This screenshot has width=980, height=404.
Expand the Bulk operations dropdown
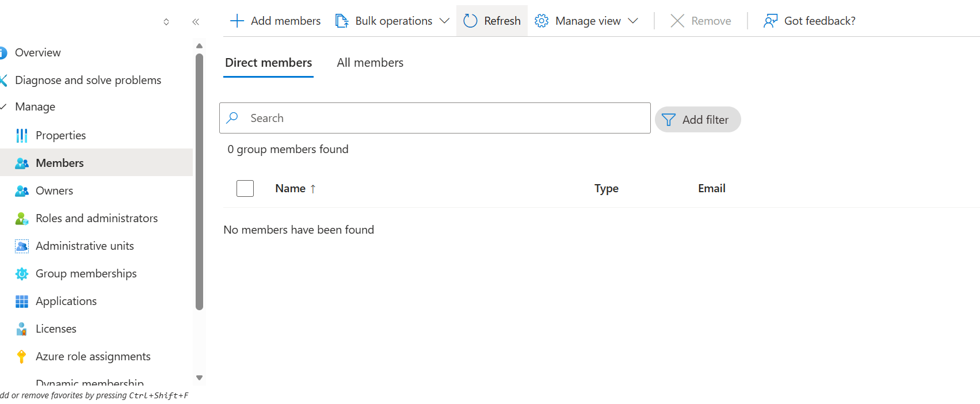tap(444, 21)
